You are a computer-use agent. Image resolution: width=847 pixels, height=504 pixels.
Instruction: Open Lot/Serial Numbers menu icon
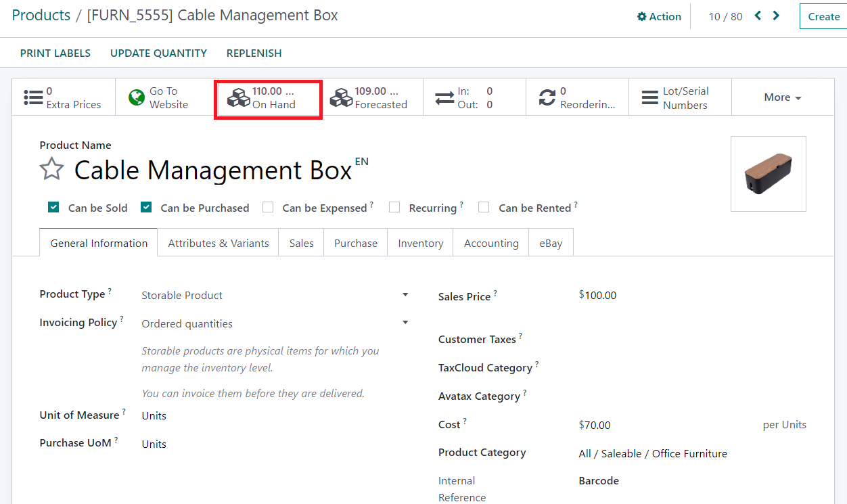(x=650, y=98)
